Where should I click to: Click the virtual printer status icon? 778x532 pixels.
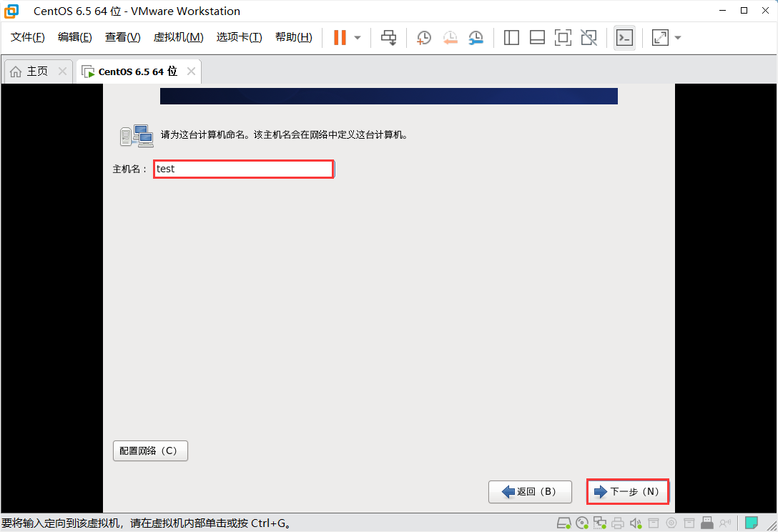[x=617, y=523]
